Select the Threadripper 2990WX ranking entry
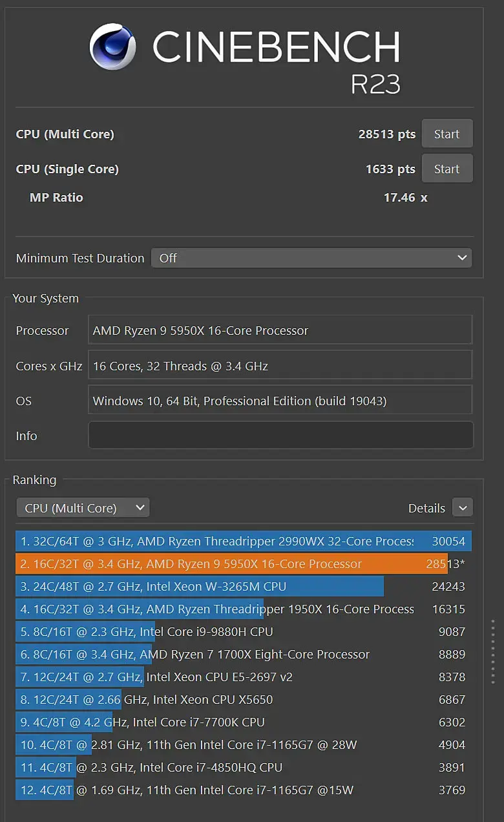 243,541
